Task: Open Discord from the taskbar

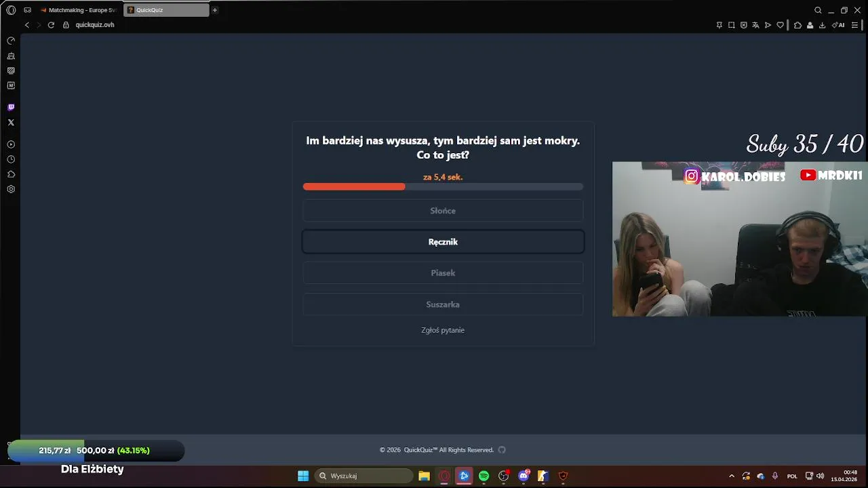Action: point(524,476)
